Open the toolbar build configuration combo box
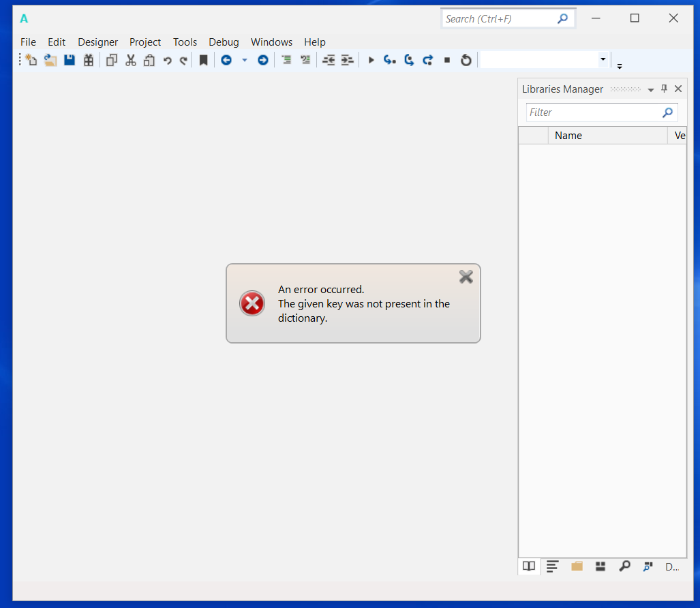 [545, 59]
